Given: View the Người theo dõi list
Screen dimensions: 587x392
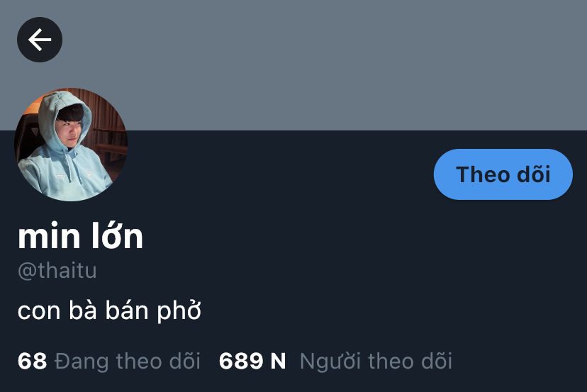Looking at the screenshot, I should 376,361.
